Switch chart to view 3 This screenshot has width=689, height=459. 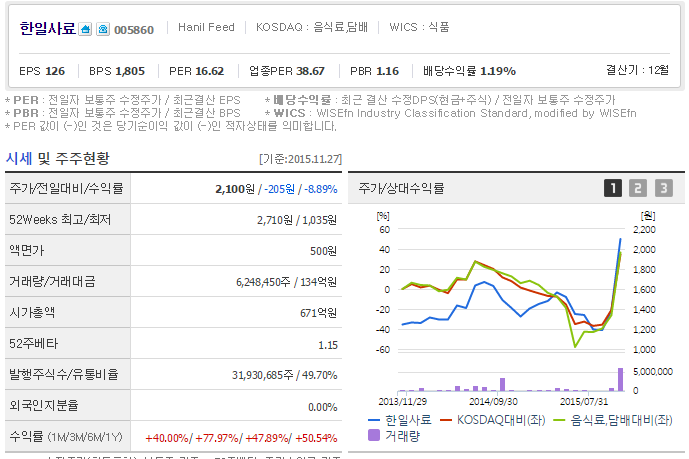[664, 188]
